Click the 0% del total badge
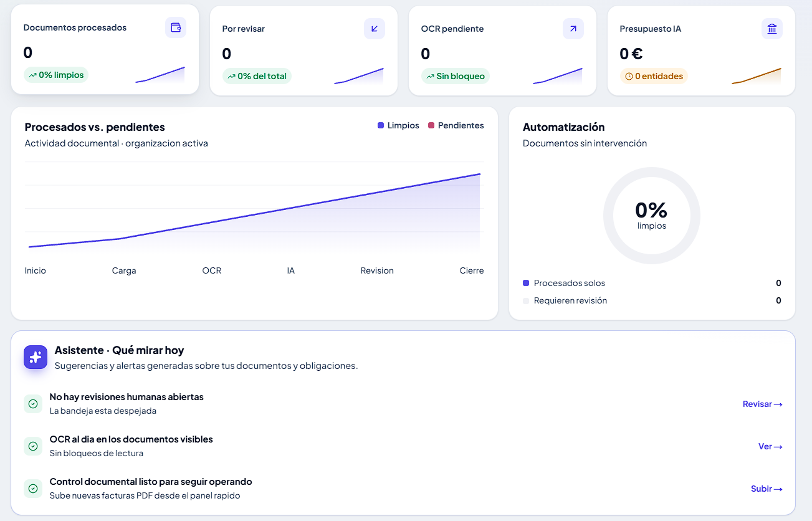Image resolution: width=812 pixels, height=521 pixels. click(x=257, y=76)
